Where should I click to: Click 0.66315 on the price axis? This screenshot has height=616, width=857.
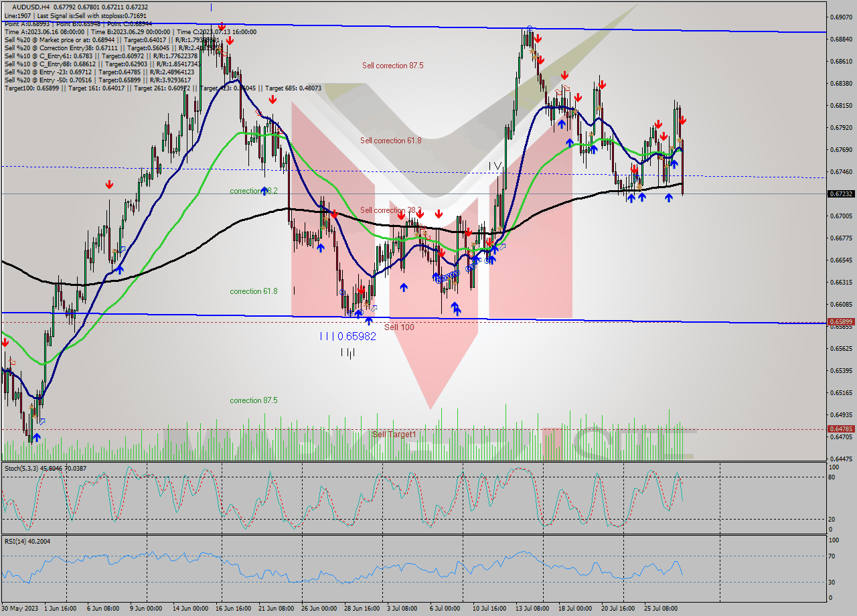click(x=841, y=282)
